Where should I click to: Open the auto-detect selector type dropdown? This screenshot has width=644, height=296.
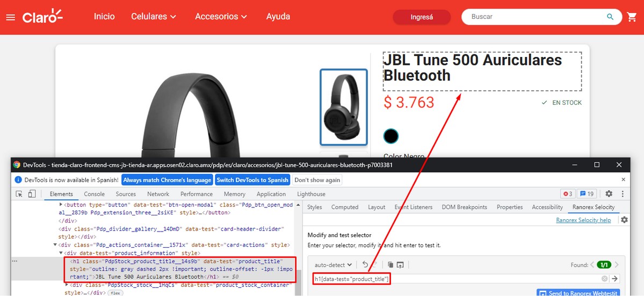coord(333,265)
